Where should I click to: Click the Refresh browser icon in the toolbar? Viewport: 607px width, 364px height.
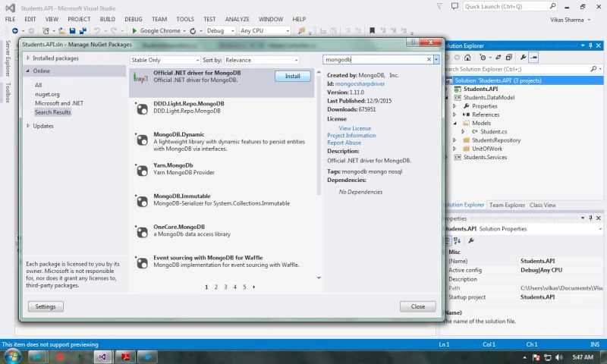point(193,30)
